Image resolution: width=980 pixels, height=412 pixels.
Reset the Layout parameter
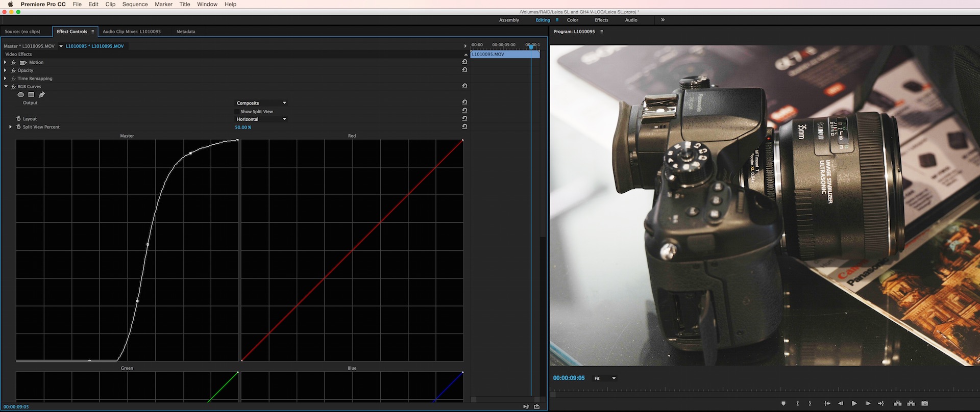(464, 119)
